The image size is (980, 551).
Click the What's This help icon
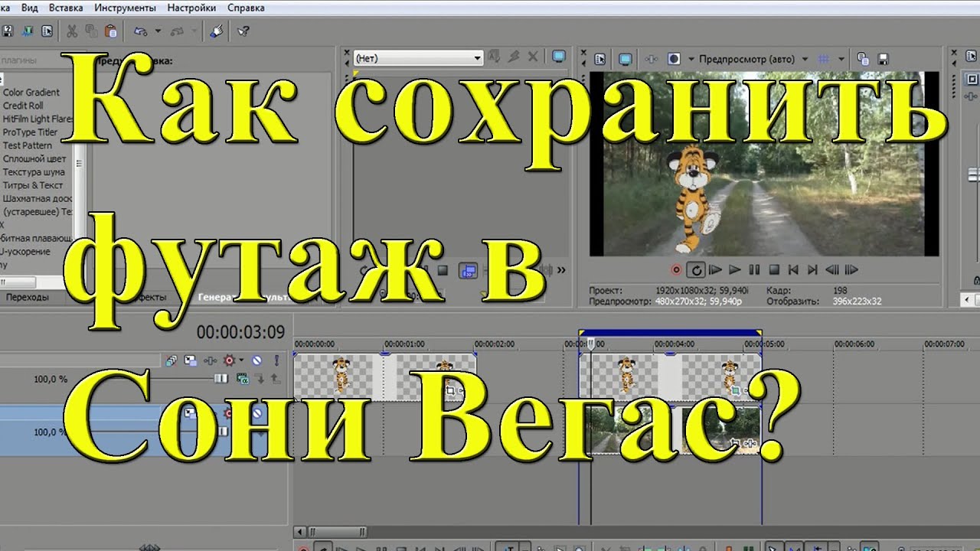[243, 31]
